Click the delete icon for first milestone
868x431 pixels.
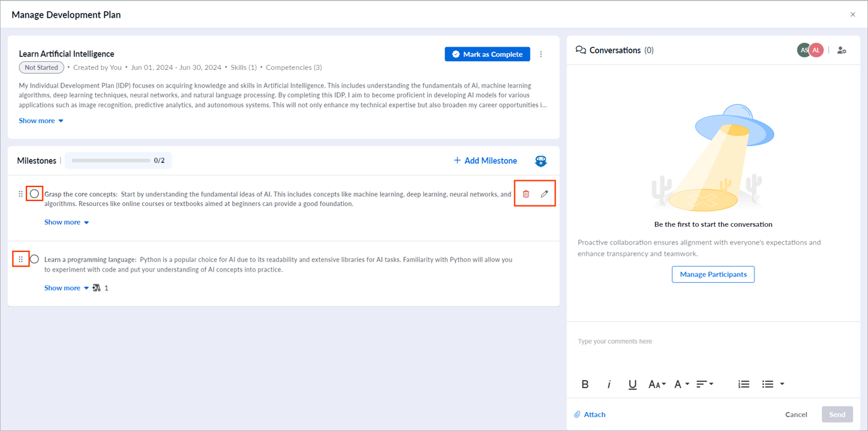point(525,193)
